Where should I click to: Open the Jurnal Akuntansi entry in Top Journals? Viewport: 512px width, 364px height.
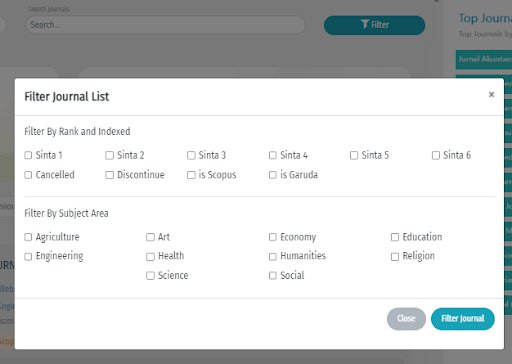coord(484,59)
